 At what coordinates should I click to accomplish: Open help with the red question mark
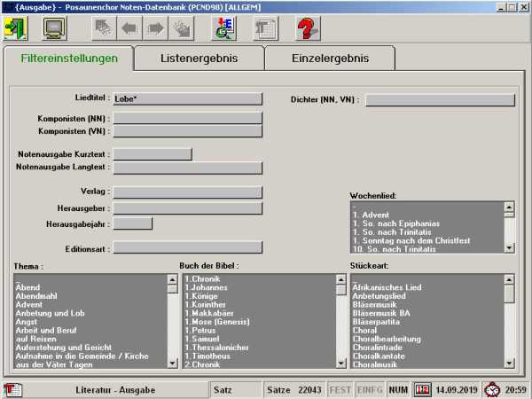[x=307, y=28]
